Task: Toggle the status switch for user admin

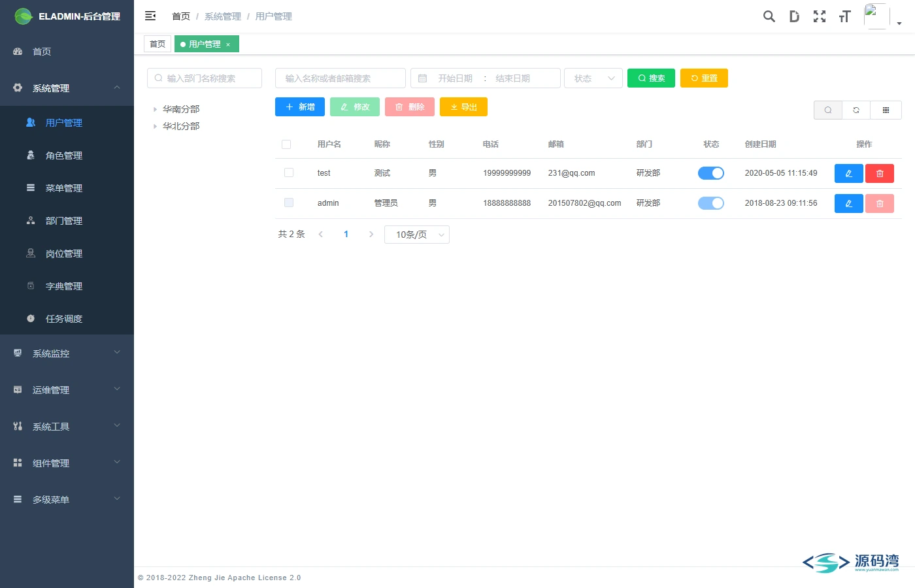Action: [711, 203]
